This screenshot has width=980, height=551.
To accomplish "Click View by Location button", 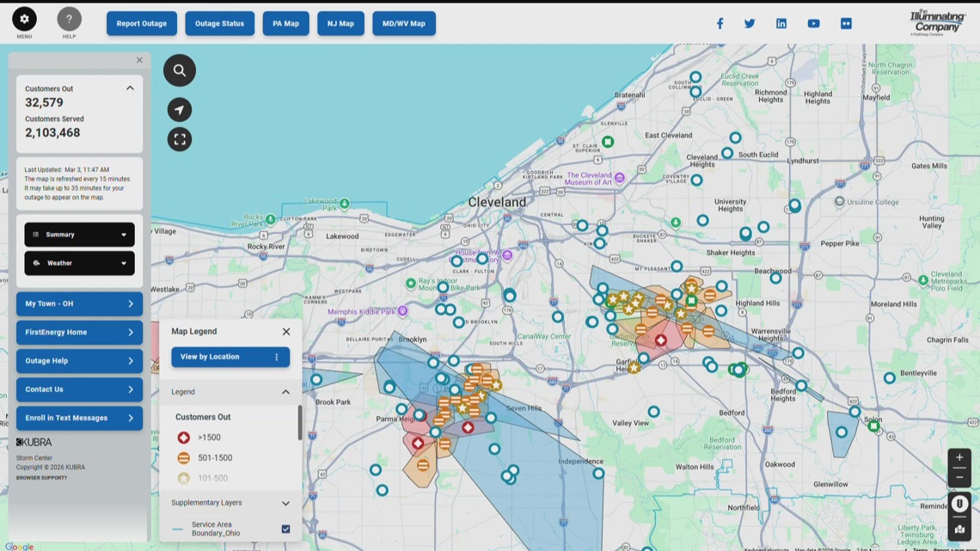I will pos(230,358).
